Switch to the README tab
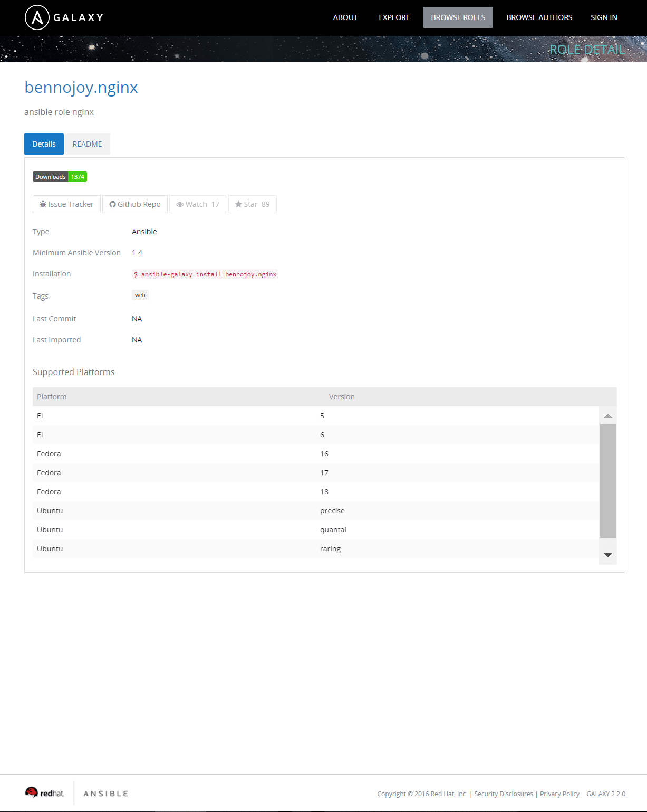 [x=88, y=144]
